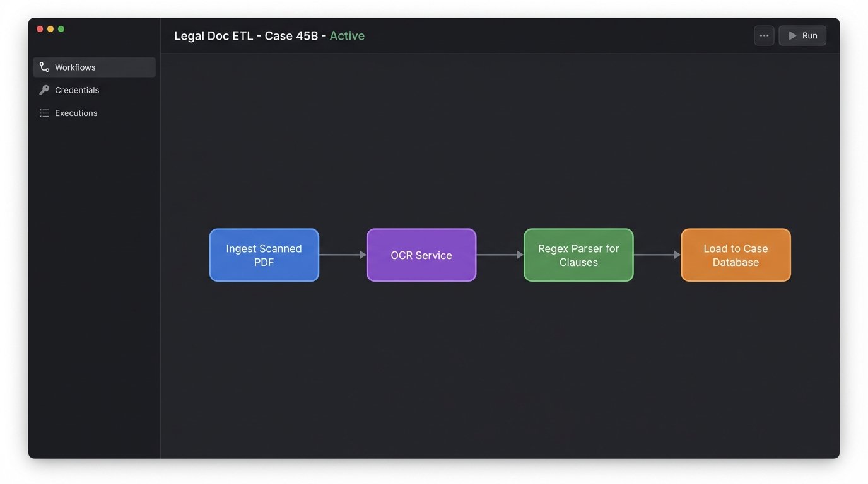The width and height of the screenshot is (868, 484).
Task: Click the arrow linking Regex Parser to Load to Case Database
Action: pyautogui.click(x=657, y=255)
